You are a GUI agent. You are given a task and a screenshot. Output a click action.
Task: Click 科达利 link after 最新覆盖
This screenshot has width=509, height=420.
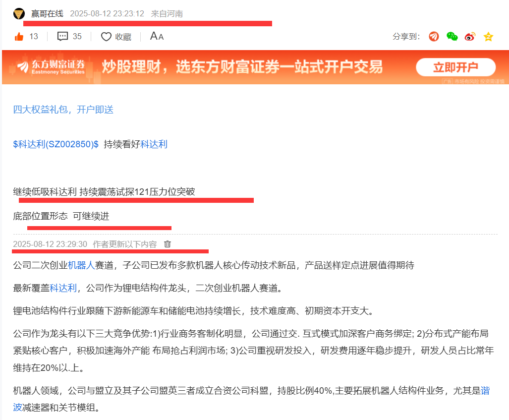pos(63,288)
